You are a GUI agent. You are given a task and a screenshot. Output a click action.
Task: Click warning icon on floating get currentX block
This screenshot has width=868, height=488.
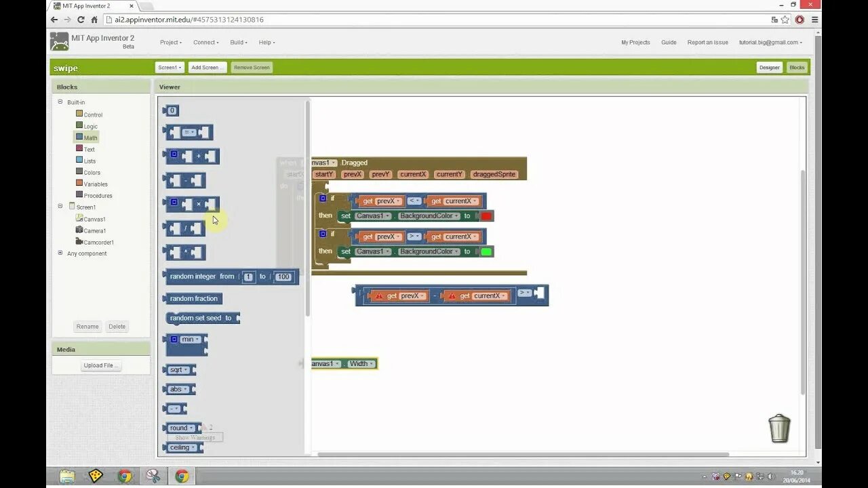point(452,296)
